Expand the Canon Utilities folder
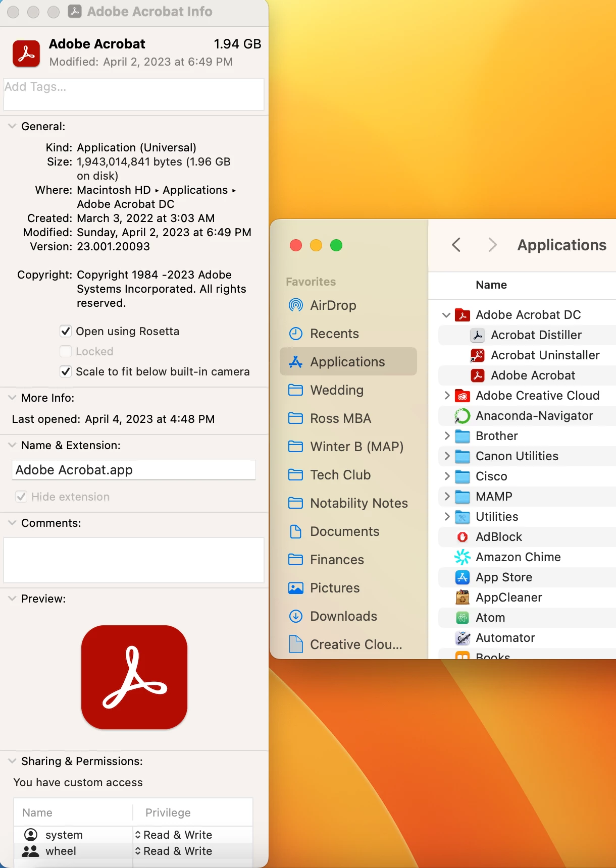This screenshot has height=868, width=616. coord(447,456)
